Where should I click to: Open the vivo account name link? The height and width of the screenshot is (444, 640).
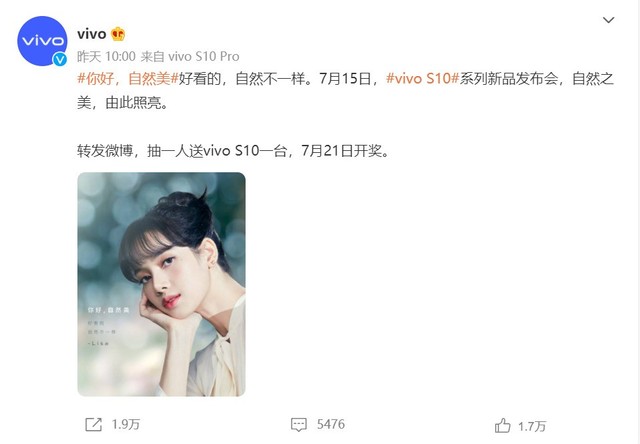tap(91, 34)
